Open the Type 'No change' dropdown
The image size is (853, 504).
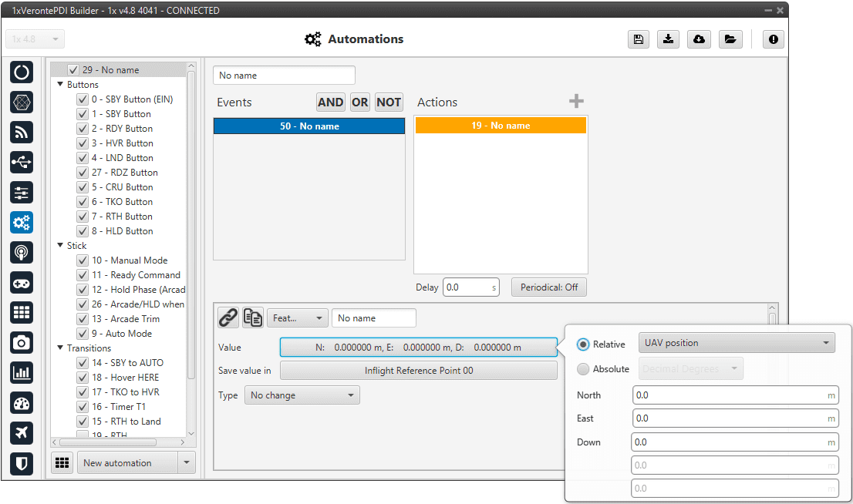point(302,395)
